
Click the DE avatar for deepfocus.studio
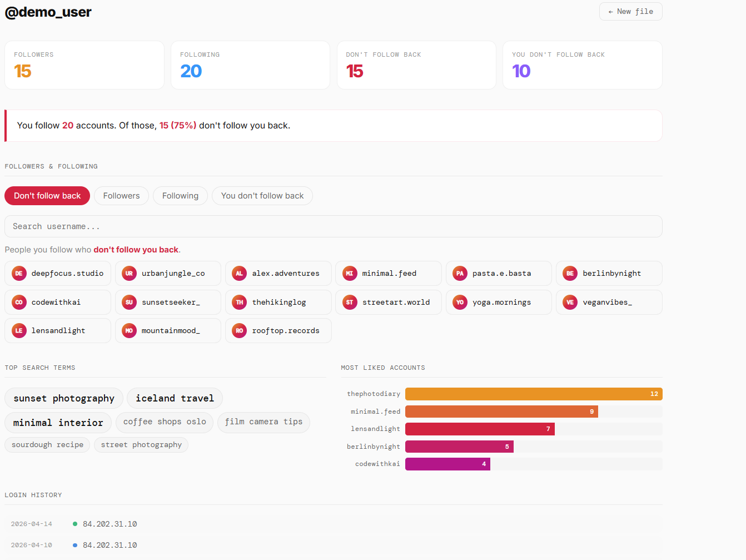19,273
